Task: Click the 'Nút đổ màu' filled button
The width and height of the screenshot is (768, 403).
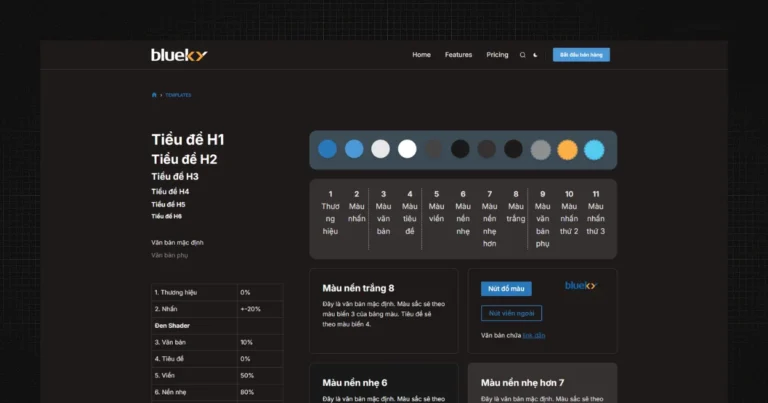Action: (x=506, y=288)
